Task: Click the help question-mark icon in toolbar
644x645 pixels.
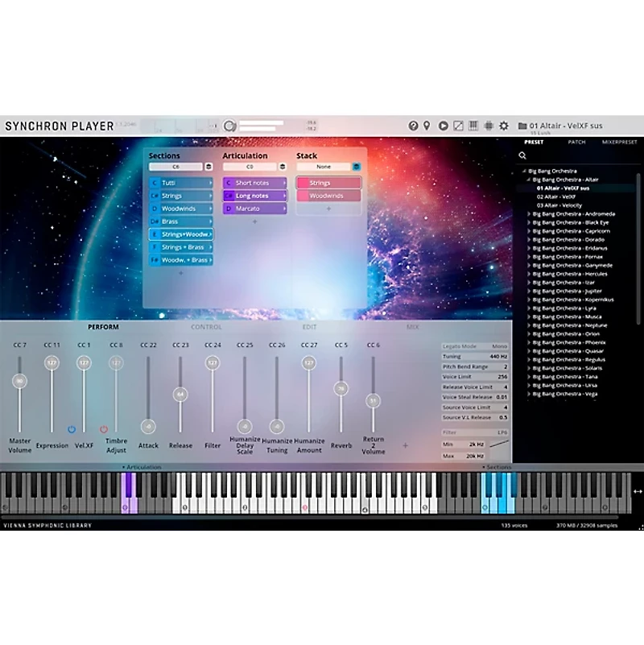Action: 414,126
